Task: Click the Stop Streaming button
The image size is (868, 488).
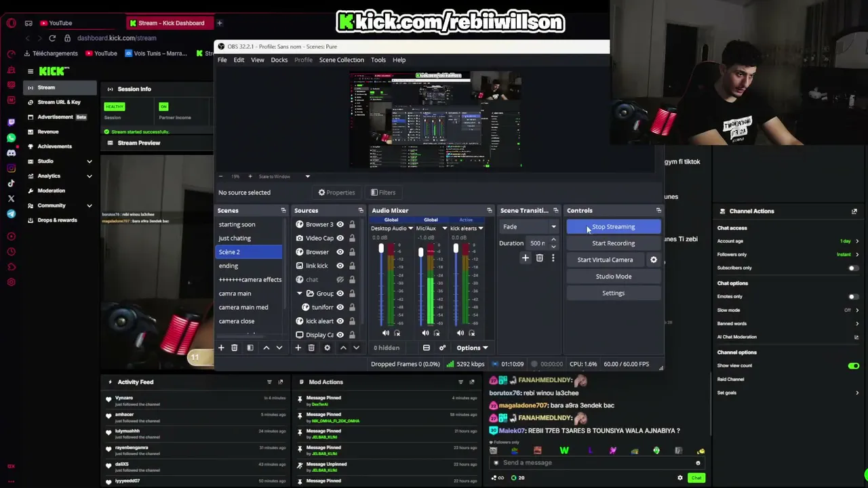Action: pyautogui.click(x=613, y=227)
